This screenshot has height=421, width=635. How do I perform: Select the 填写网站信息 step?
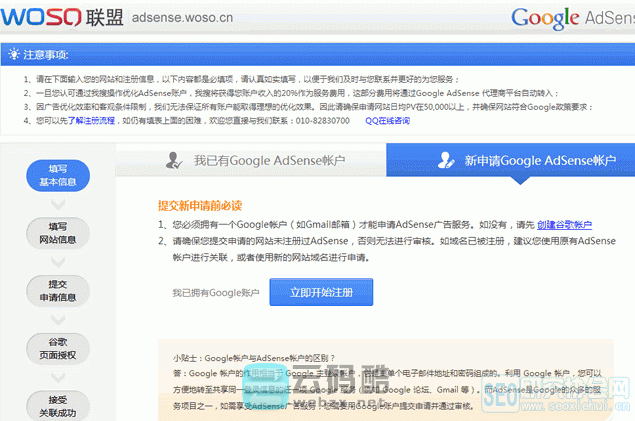pos(58,233)
